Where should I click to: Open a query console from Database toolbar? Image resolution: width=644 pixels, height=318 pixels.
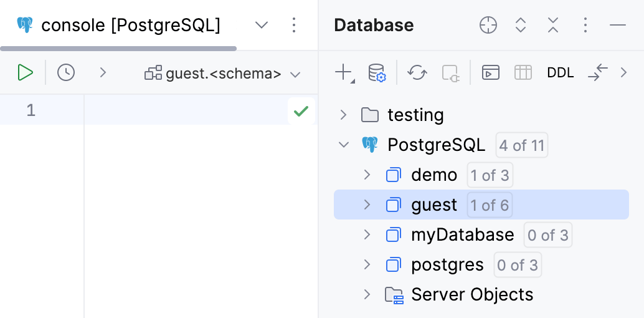(x=491, y=73)
